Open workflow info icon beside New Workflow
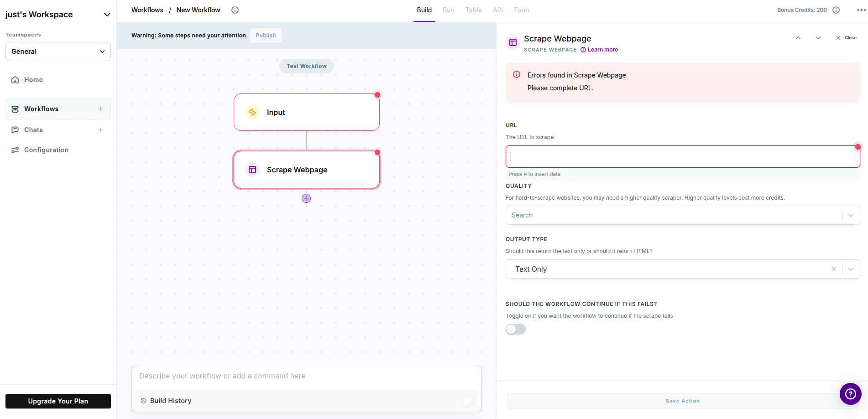Viewport: 868px width, 419px height. pyautogui.click(x=235, y=10)
